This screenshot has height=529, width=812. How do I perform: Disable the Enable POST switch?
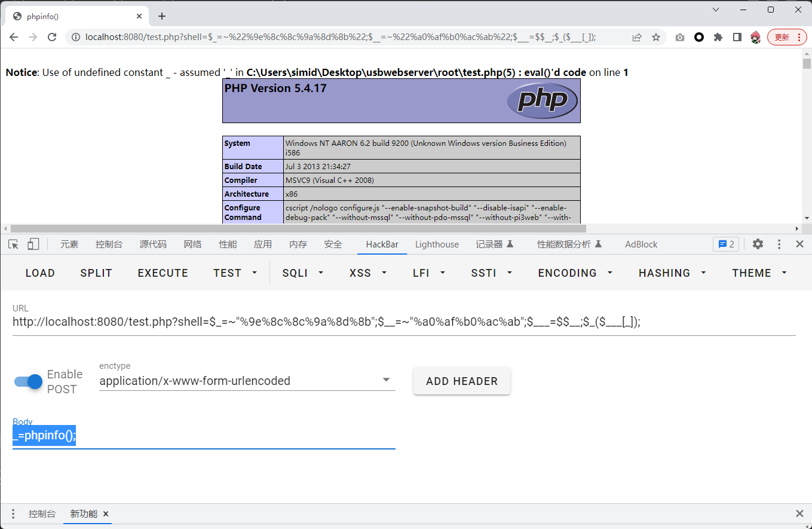[x=29, y=381]
